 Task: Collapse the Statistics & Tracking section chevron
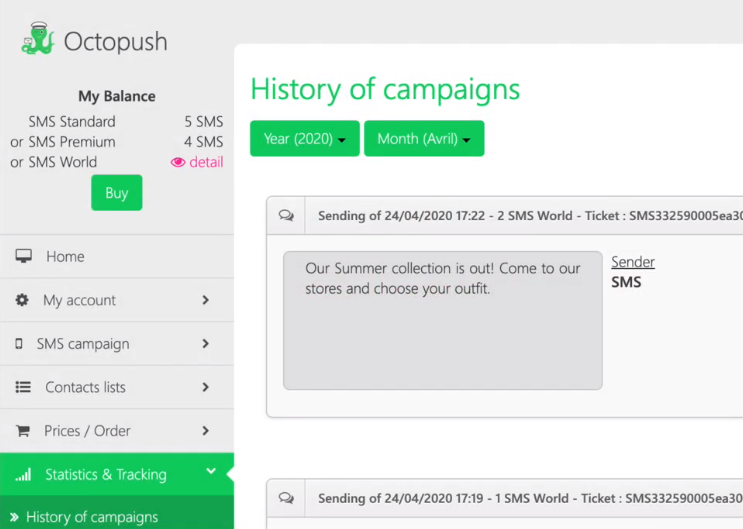211,472
